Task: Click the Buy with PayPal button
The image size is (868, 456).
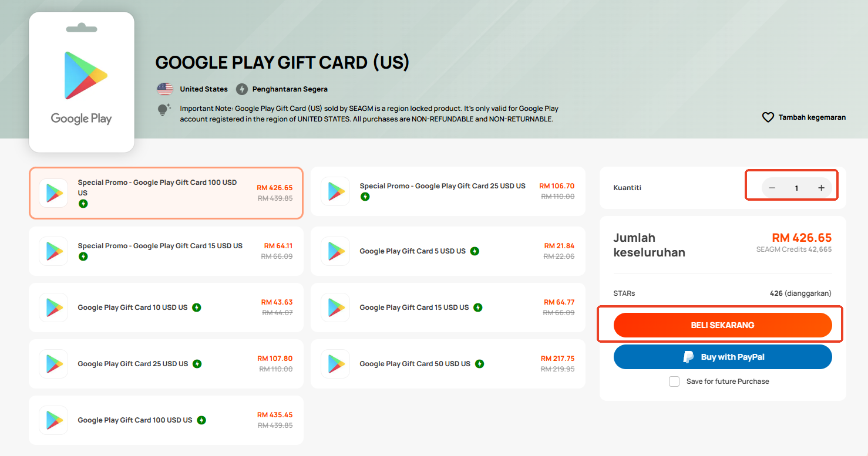Action: point(723,357)
